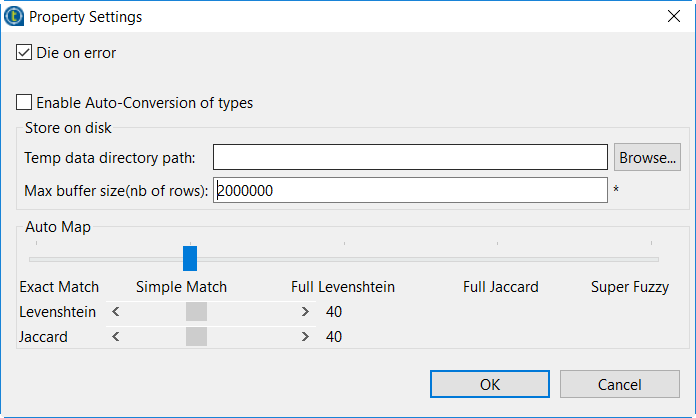
Task: Click the Max buffer size input field
Action: pyautogui.click(x=410, y=190)
